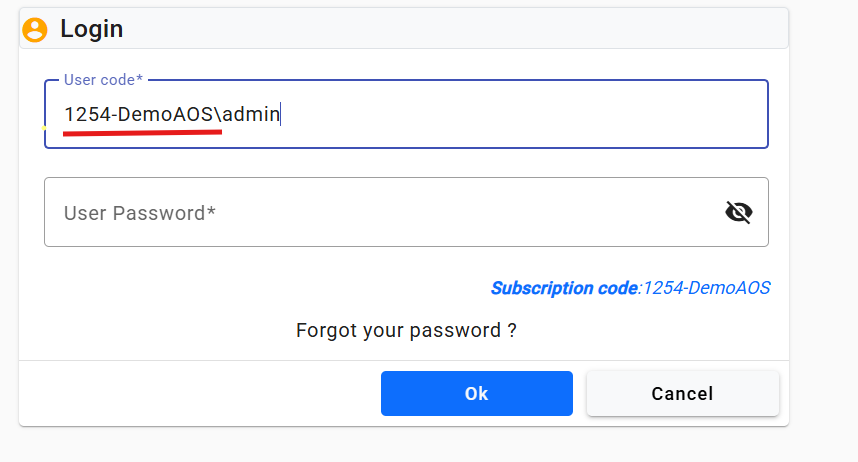
Task: Click the orange user avatar icon
Action: coord(35,29)
